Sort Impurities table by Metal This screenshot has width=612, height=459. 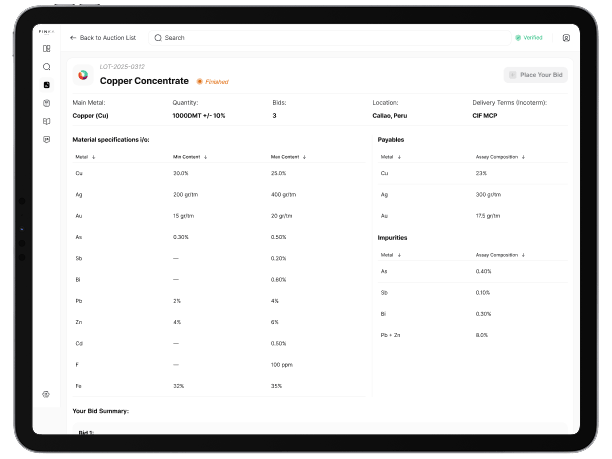[391, 255]
